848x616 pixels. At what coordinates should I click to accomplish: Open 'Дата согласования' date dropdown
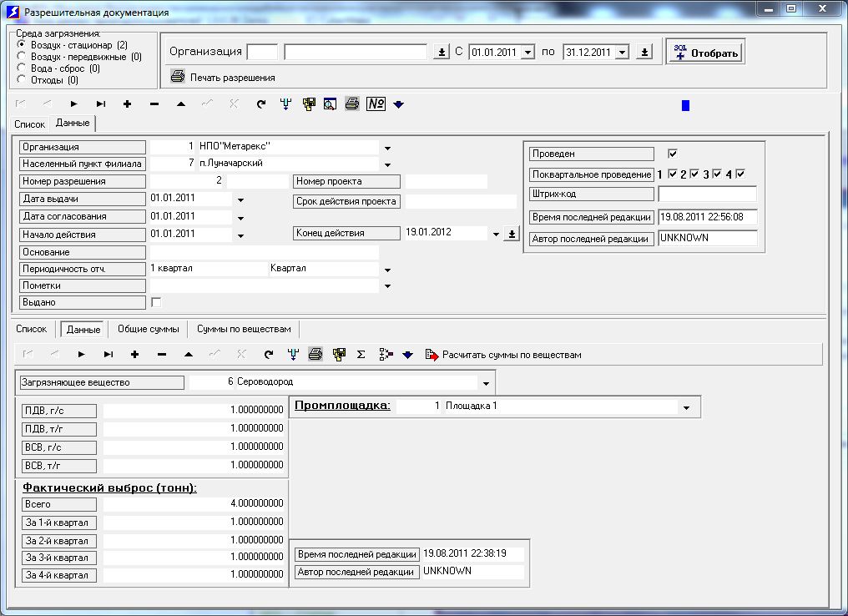240,219
